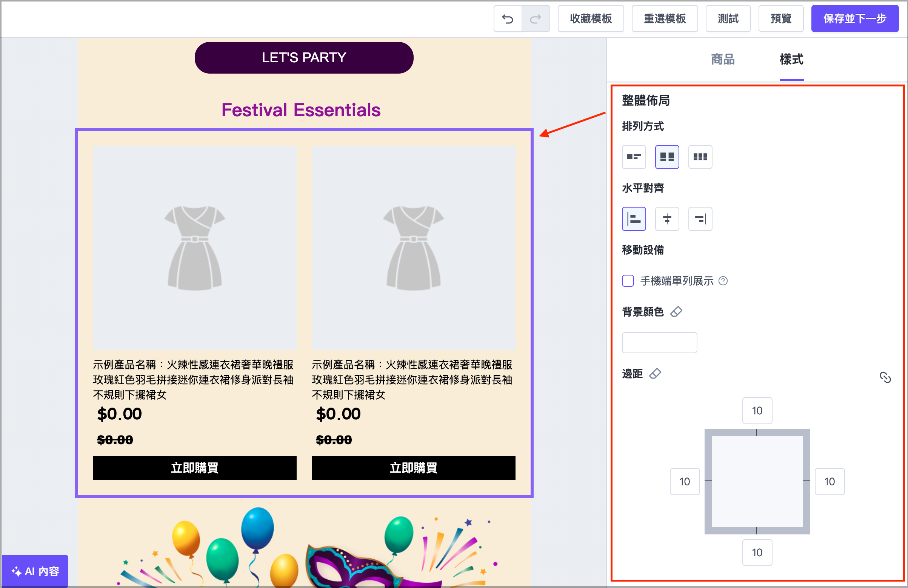The height and width of the screenshot is (588, 908).
Task: Choose the left alignment icon under 水平對齊
Action: click(x=633, y=219)
